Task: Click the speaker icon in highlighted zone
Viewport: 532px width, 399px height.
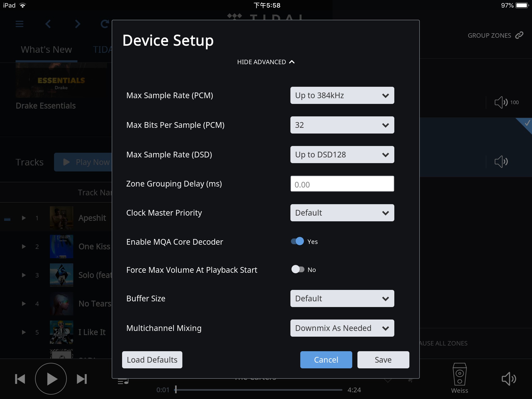Action: [501, 162]
